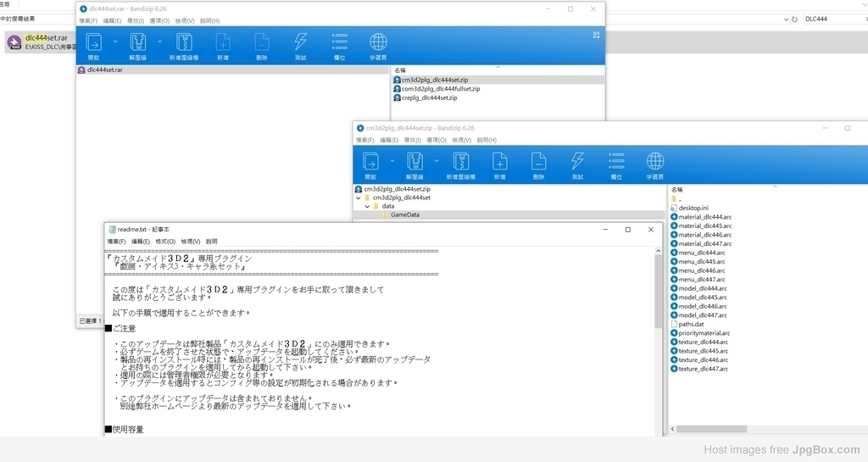
Task: Click Columns (欄位) icon in cm3d2plg_dlc444set.zip window
Action: (x=616, y=162)
